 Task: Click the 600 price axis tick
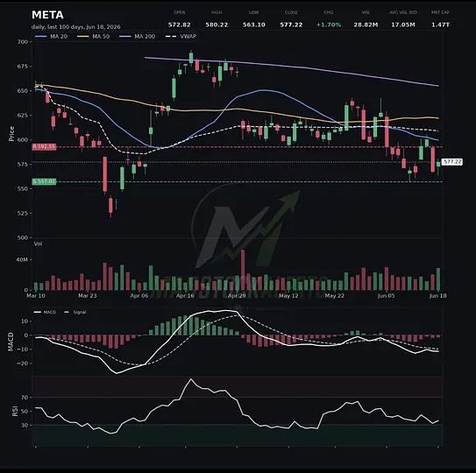click(x=23, y=140)
